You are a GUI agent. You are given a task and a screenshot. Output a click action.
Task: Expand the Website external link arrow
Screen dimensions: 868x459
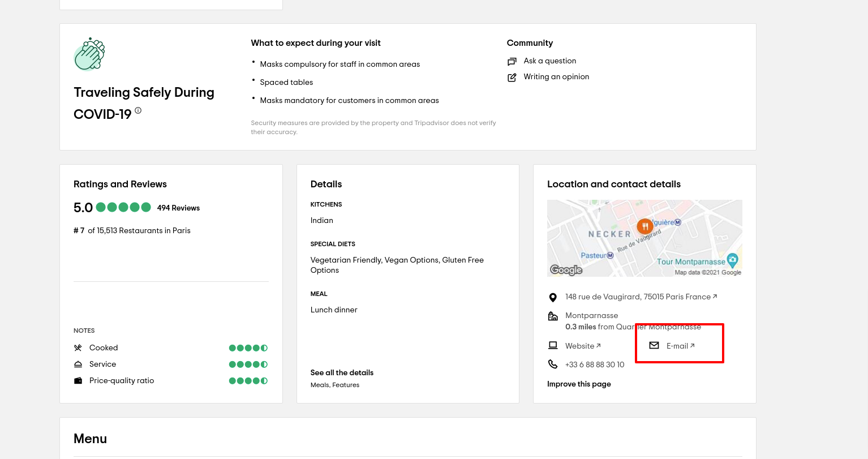click(599, 345)
